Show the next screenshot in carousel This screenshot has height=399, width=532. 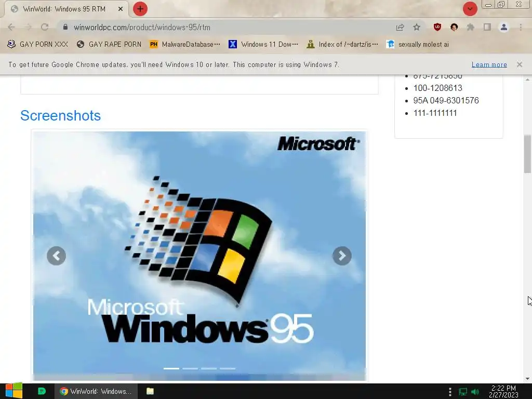coord(342,256)
